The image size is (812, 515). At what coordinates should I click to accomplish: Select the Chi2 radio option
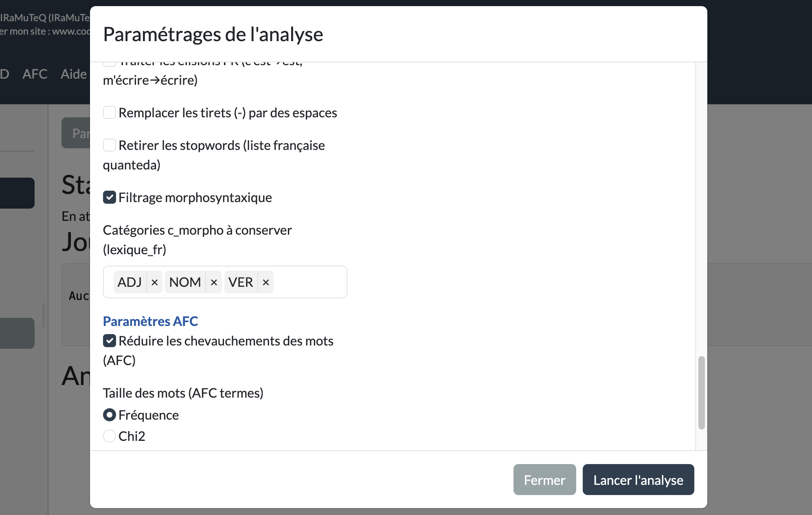coord(110,436)
